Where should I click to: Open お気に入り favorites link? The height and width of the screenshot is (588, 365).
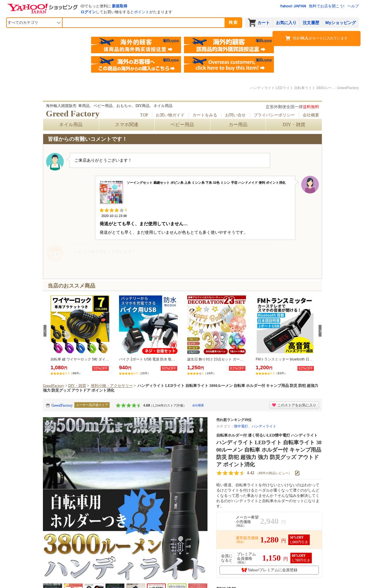tap(286, 23)
